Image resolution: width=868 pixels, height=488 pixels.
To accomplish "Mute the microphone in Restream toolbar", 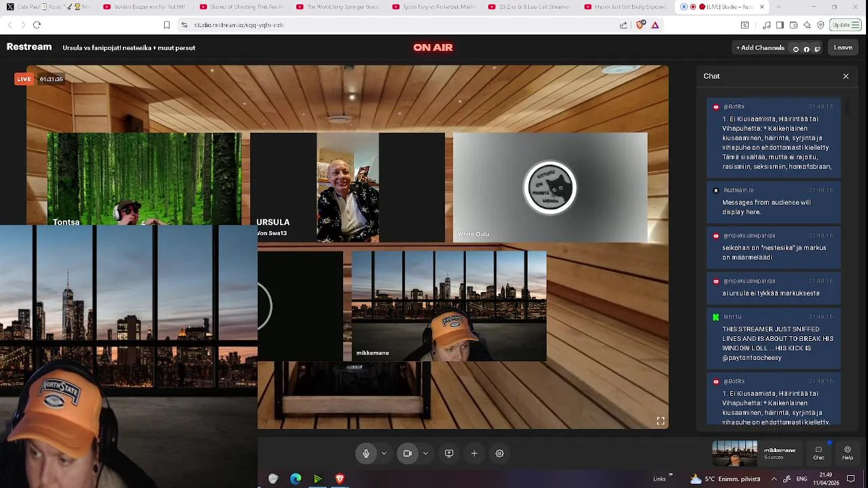I will [366, 453].
